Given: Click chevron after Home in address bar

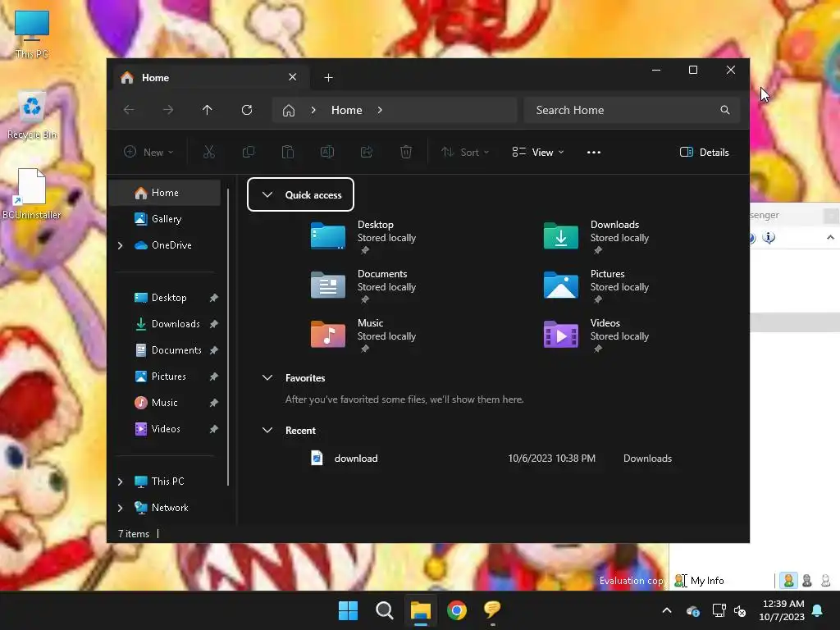Looking at the screenshot, I should click(x=380, y=110).
